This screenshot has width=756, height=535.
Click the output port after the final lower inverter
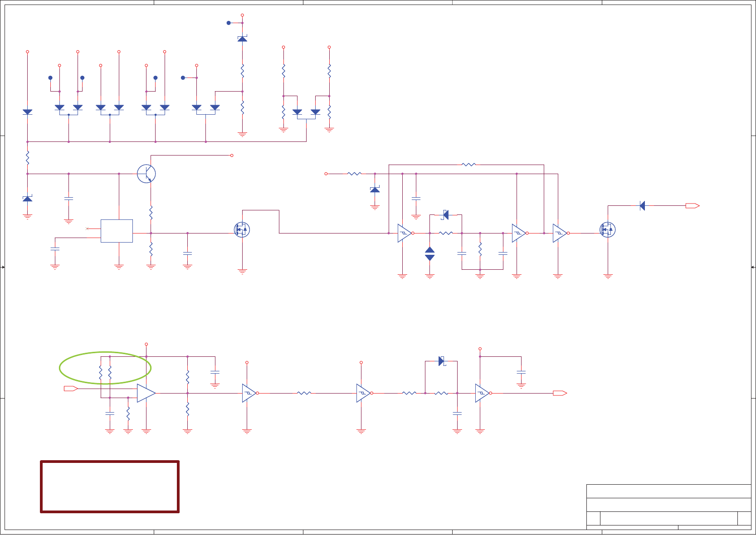click(x=560, y=393)
